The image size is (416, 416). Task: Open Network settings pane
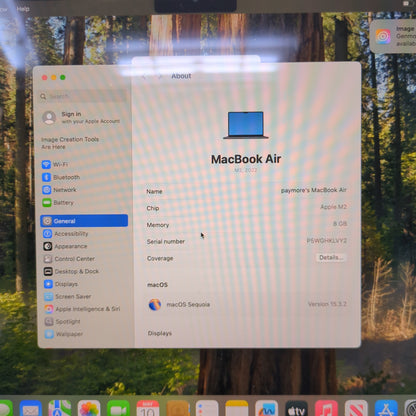pos(60,190)
